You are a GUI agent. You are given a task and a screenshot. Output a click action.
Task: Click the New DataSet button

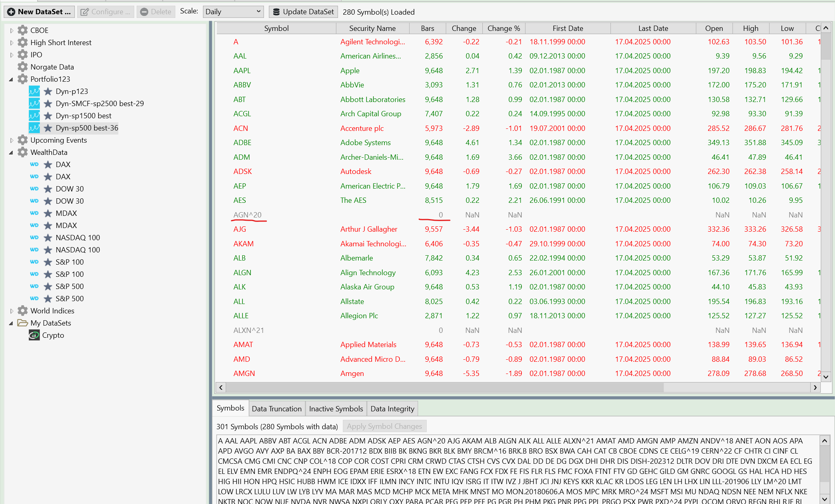pos(39,12)
